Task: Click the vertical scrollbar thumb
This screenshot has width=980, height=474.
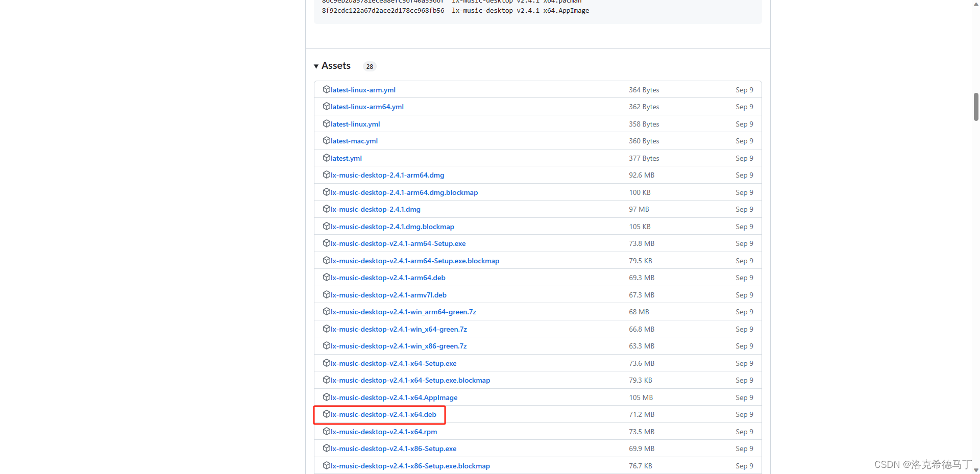Action: (976, 107)
